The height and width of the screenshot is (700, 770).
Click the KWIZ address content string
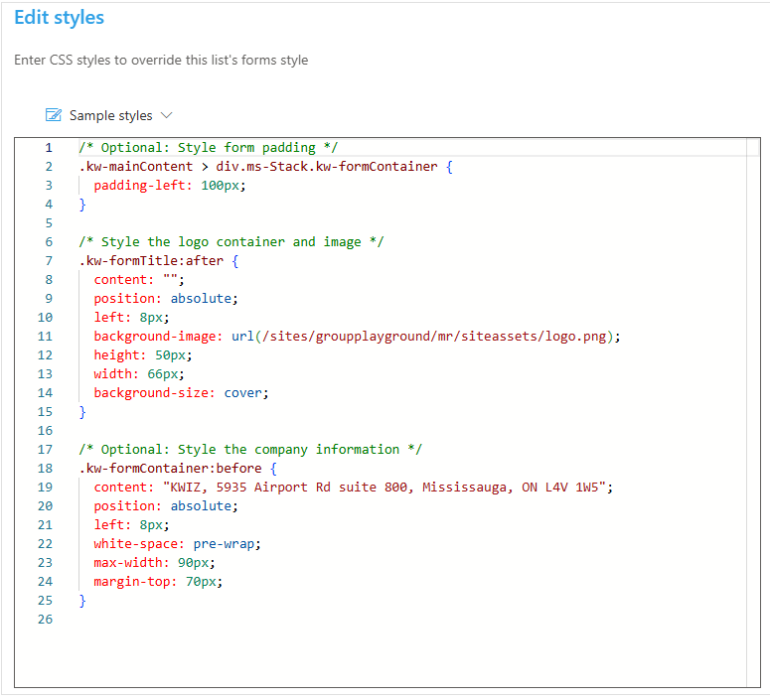(385, 488)
